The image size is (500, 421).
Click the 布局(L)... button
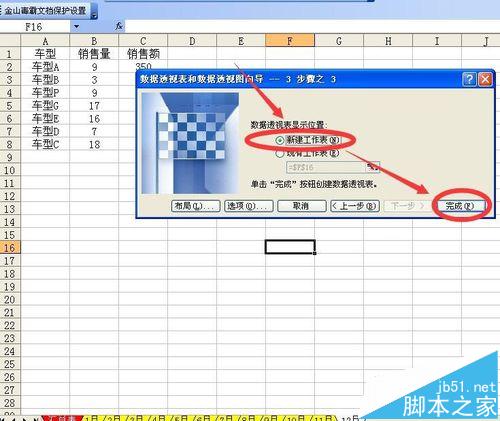point(196,206)
